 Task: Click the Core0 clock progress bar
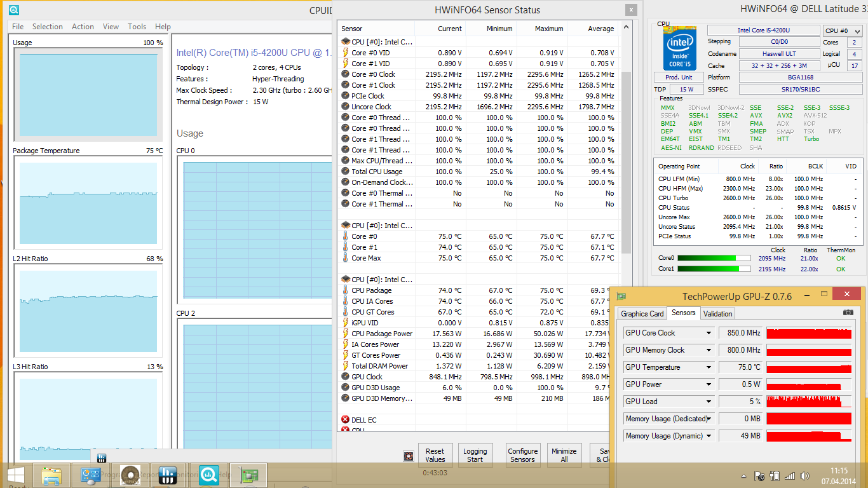(x=714, y=258)
